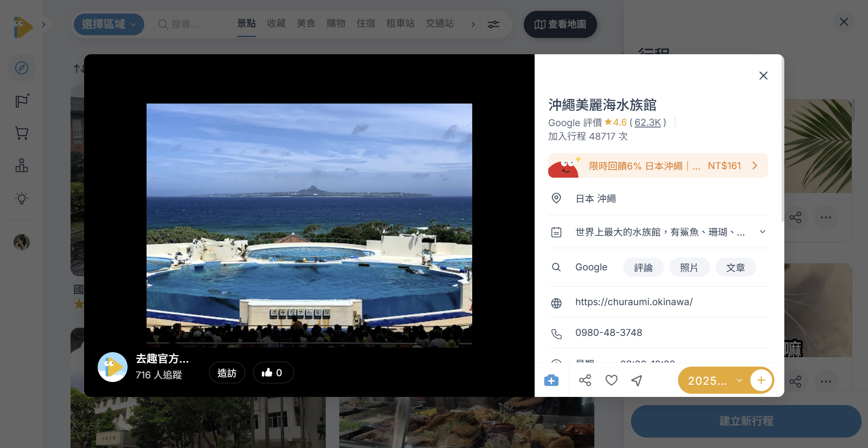The height and width of the screenshot is (448, 868).
Task: Share this place via dialog share icon
Action: tap(585, 381)
